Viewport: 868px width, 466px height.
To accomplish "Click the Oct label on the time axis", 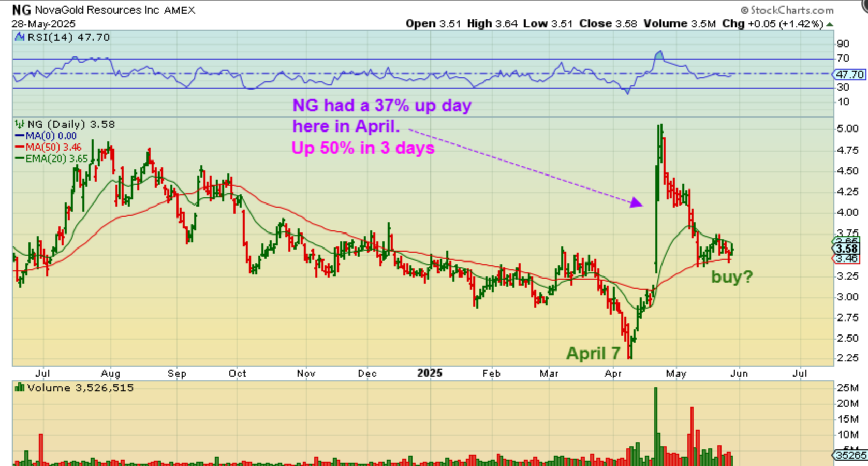I will coord(237,373).
